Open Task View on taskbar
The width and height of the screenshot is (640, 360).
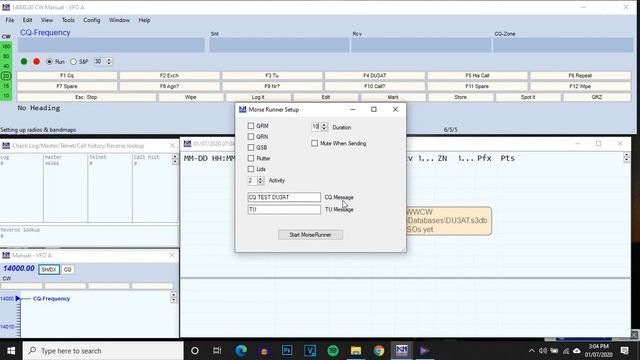point(217,351)
